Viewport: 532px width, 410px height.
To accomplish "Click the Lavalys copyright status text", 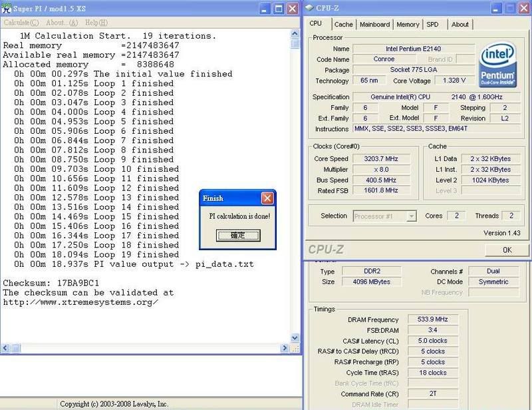I will [114, 404].
